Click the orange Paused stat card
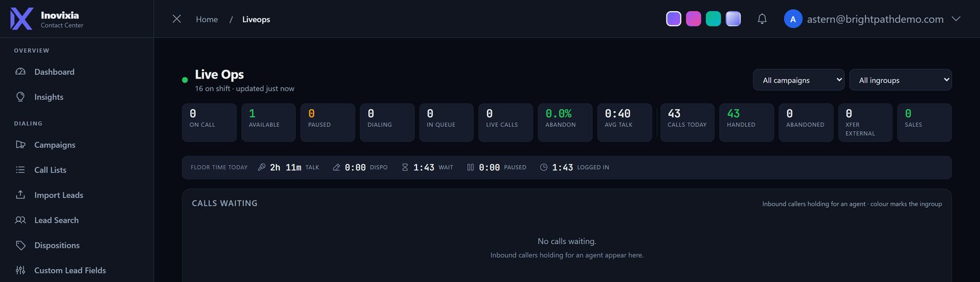Viewport: 980px width, 282px height. (328, 123)
